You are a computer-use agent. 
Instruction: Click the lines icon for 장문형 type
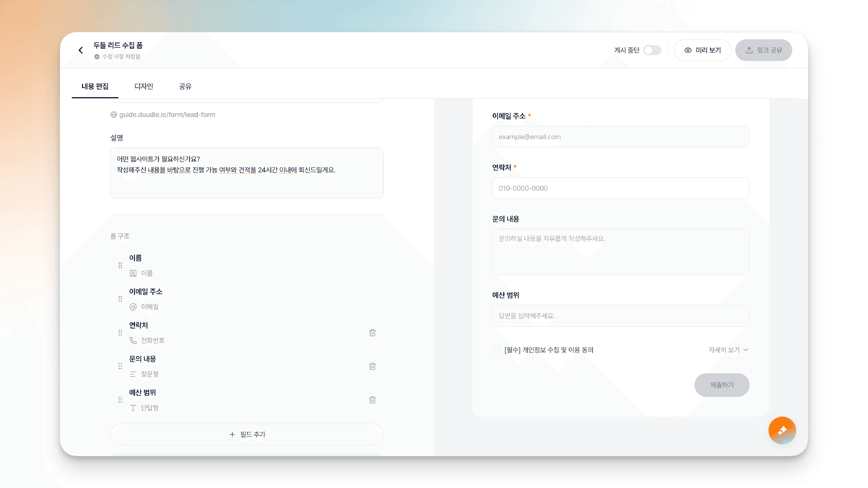133,374
